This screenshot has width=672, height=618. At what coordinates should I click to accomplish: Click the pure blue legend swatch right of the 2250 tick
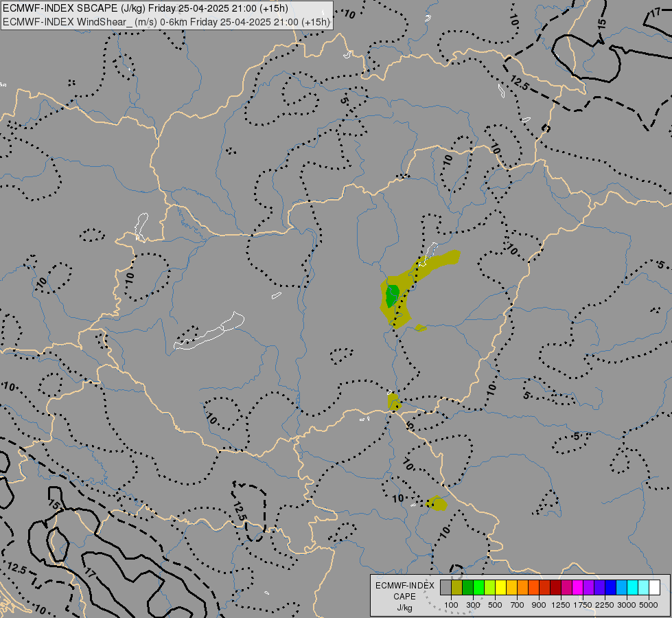(610, 587)
